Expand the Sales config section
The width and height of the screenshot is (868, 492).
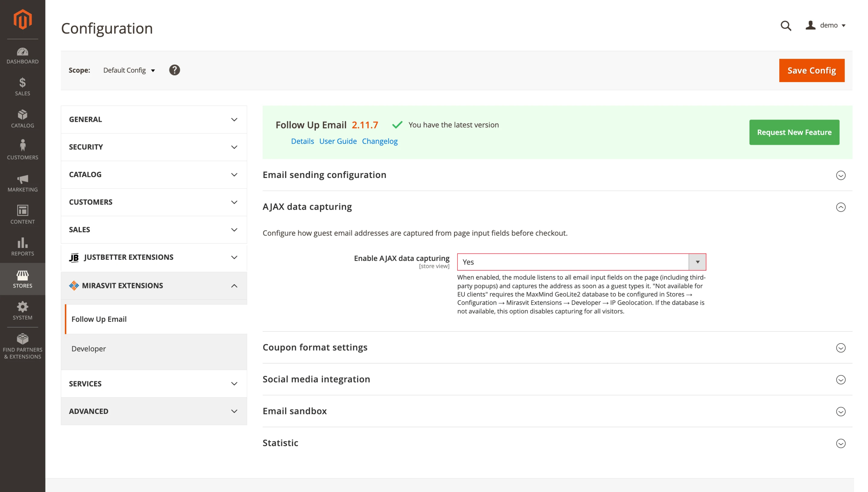tap(154, 230)
